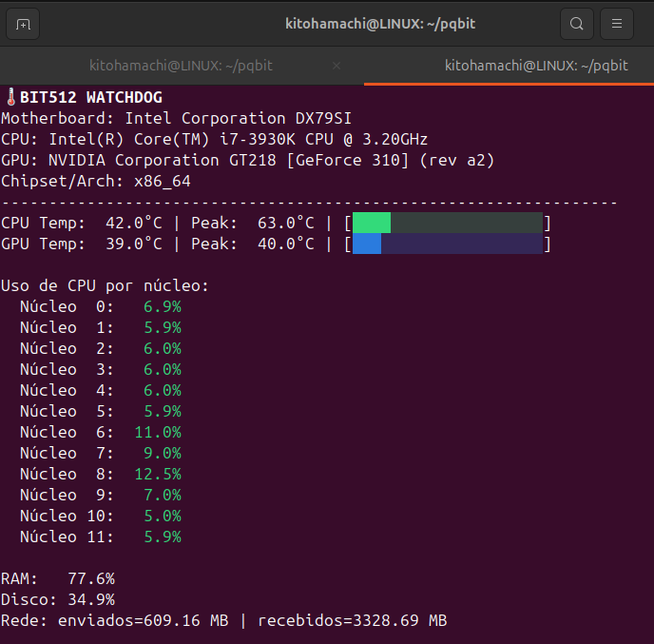Click the Motherboard: Intel Corporation DX79SI line
The image size is (654, 644).
point(177,118)
